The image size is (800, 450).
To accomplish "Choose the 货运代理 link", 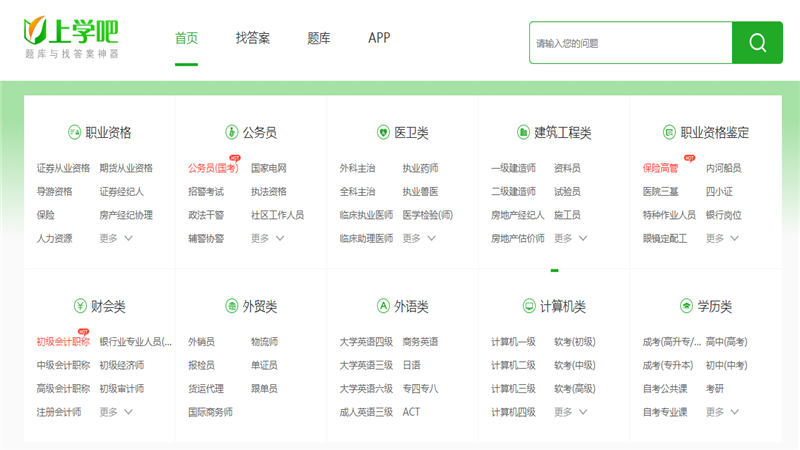I will [206, 388].
